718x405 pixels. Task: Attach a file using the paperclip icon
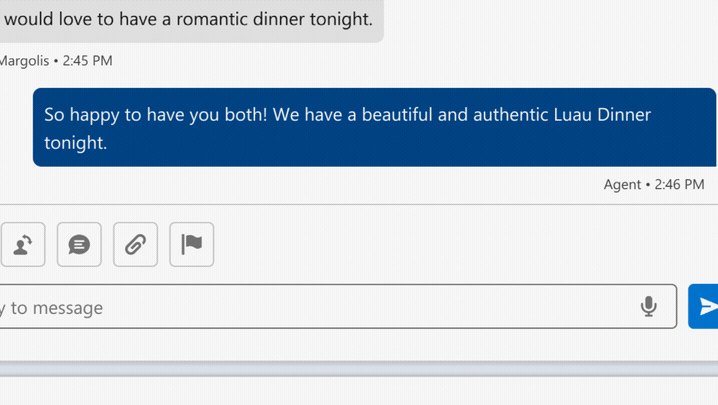click(136, 245)
